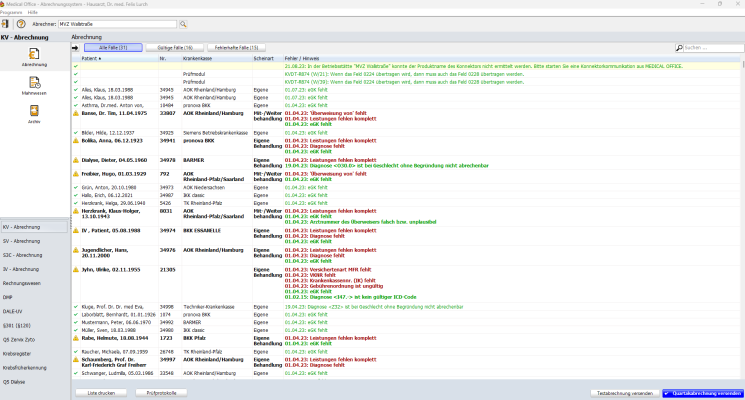Click the search magnifier icon top right

point(679,48)
